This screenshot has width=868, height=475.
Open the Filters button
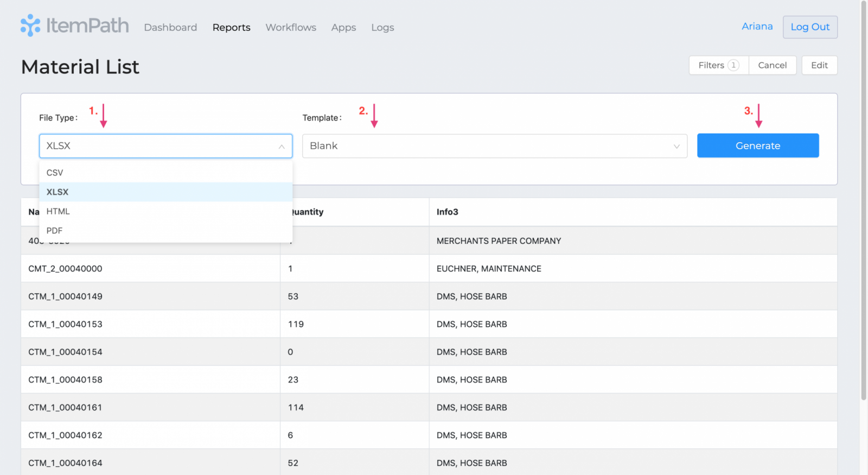click(719, 65)
